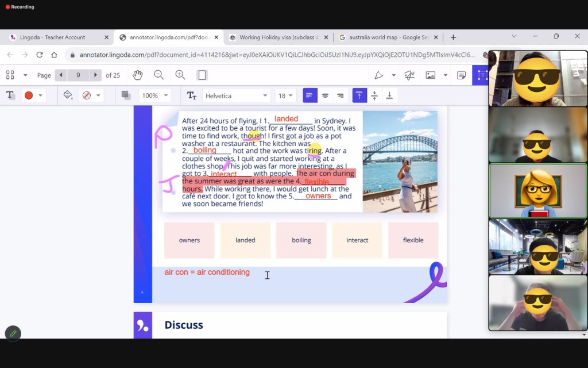Screen dimensions: 588x368
Task: Go to the next page arrow
Action: pos(95,75)
